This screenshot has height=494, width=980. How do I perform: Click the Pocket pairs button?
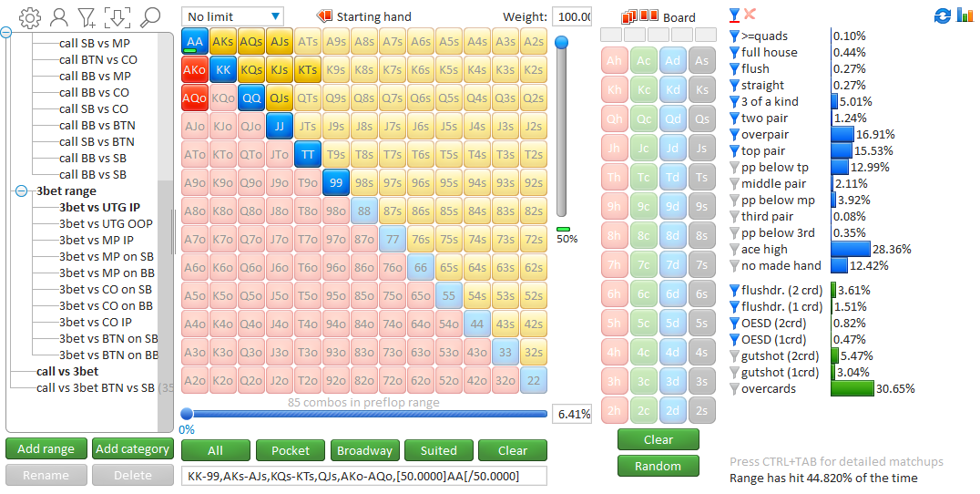(290, 450)
